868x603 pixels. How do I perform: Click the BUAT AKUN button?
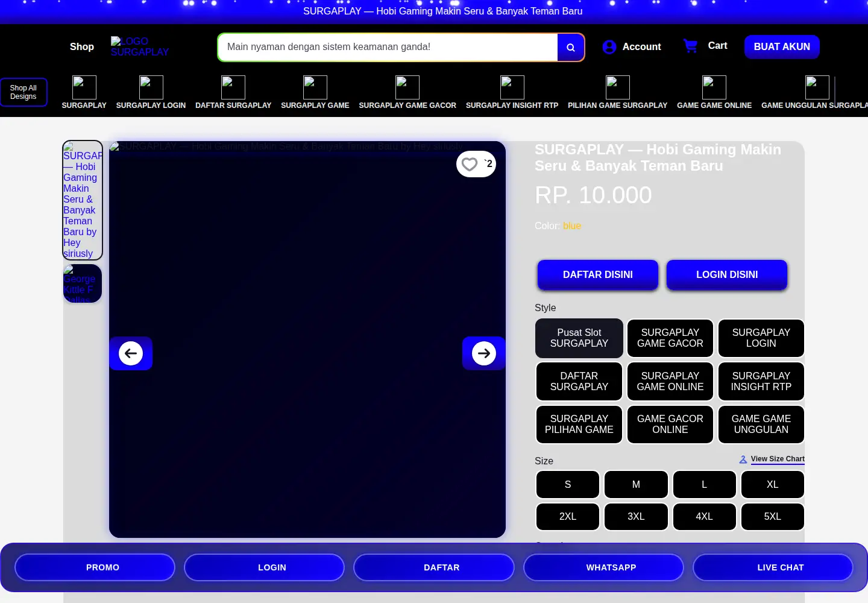pos(782,47)
